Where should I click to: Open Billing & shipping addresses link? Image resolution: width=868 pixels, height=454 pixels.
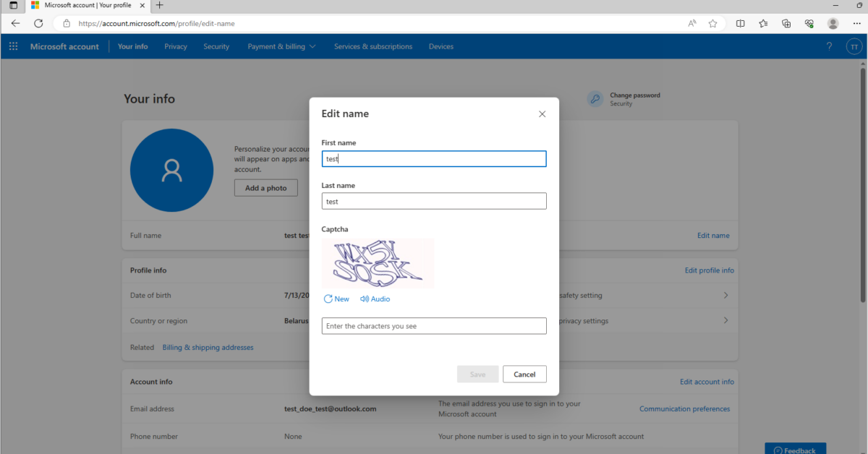pyautogui.click(x=208, y=347)
